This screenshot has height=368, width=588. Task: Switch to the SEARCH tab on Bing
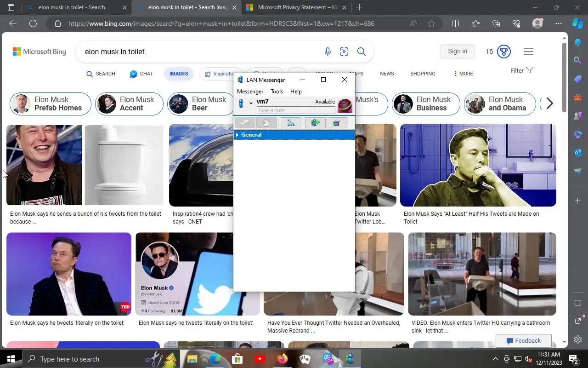(x=101, y=74)
